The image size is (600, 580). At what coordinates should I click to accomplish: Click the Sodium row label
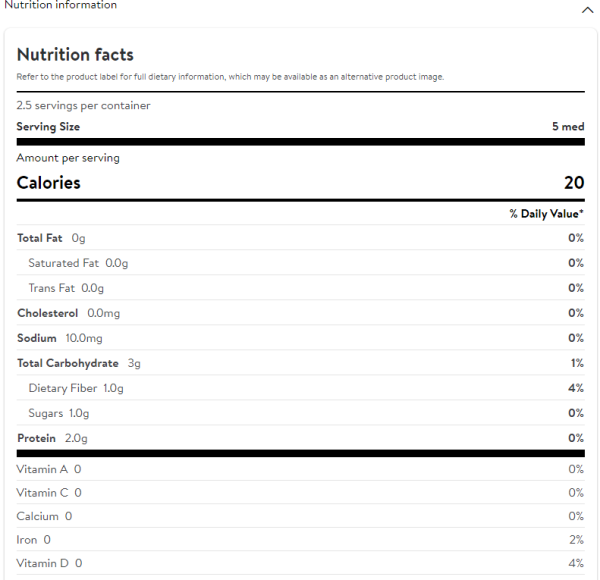coord(37,338)
